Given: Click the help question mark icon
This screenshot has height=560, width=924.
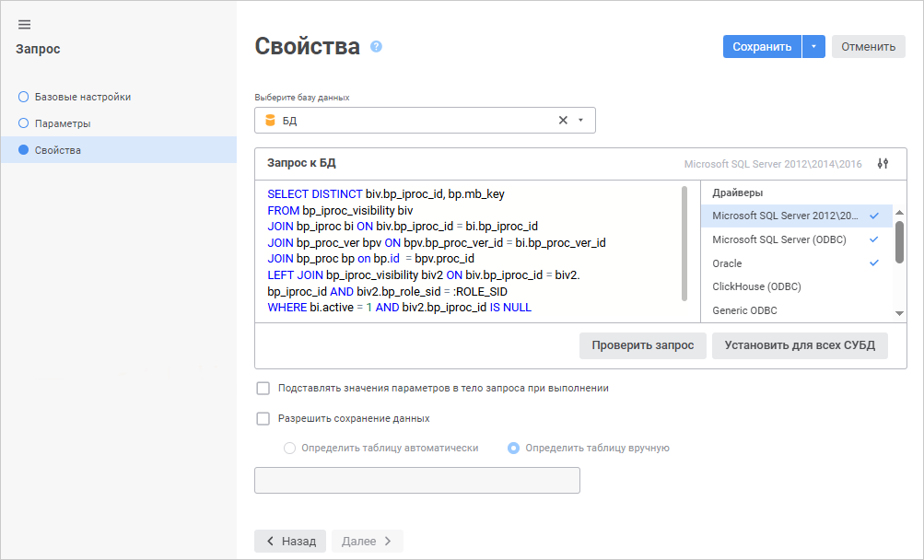Looking at the screenshot, I should 376,46.
